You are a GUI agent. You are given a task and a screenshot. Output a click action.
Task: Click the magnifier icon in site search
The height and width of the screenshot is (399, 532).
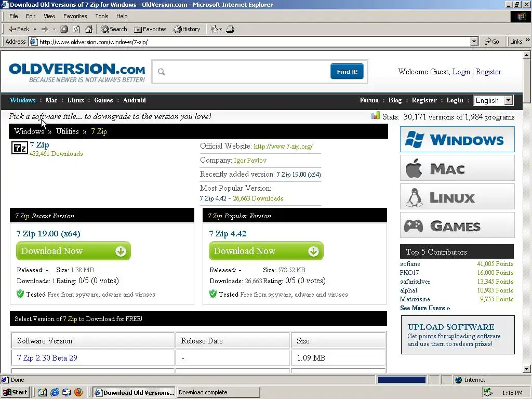tap(162, 72)
